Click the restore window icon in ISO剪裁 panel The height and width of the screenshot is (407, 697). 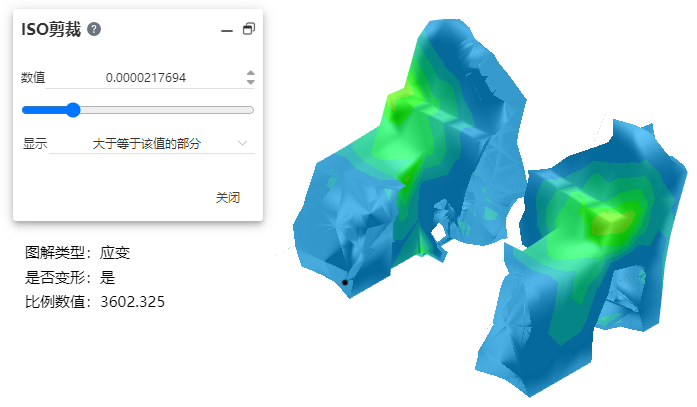point(248,30)
